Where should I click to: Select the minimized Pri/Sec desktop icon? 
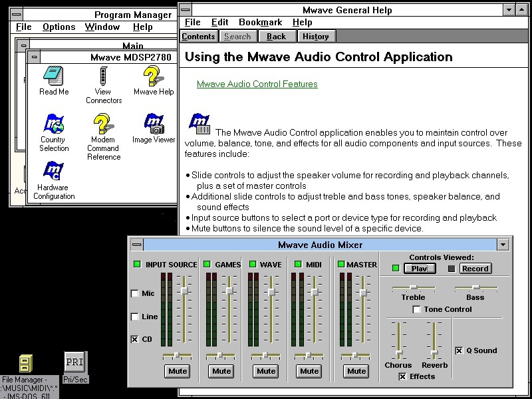pos(75,362)
